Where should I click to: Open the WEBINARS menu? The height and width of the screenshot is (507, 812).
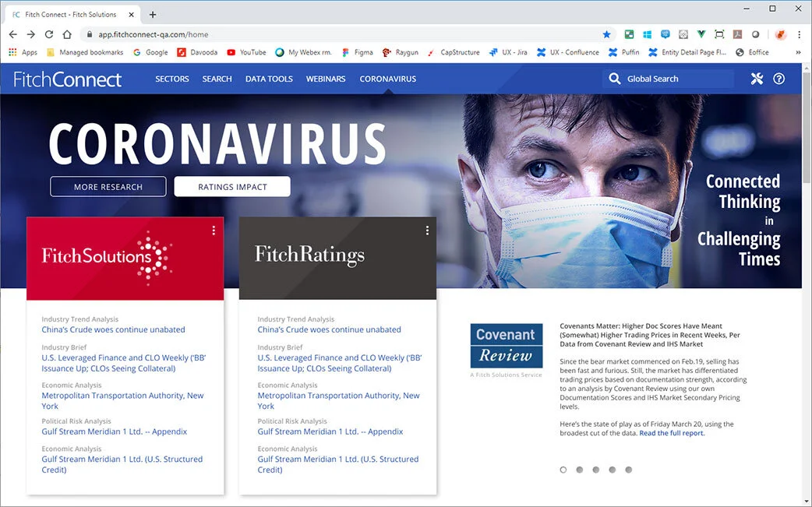coord(326,79)
